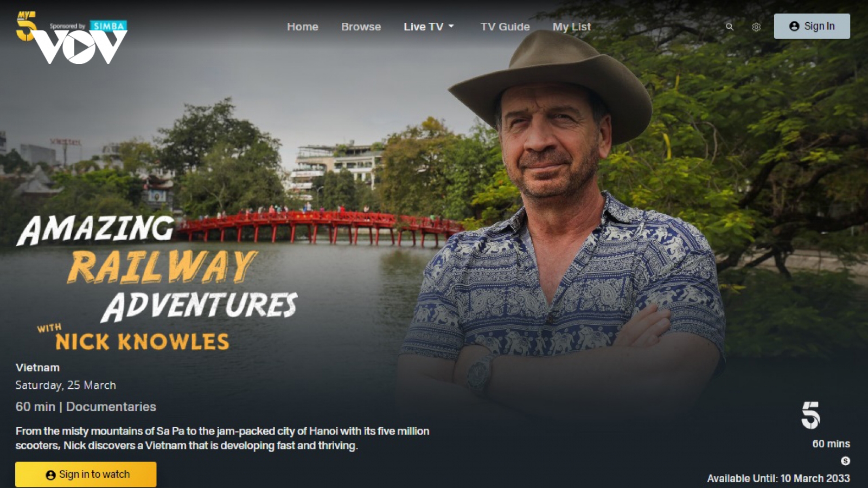This screenshot has height=488, width=868.
Task: Open the search magnifier icon
Action: 730,27
